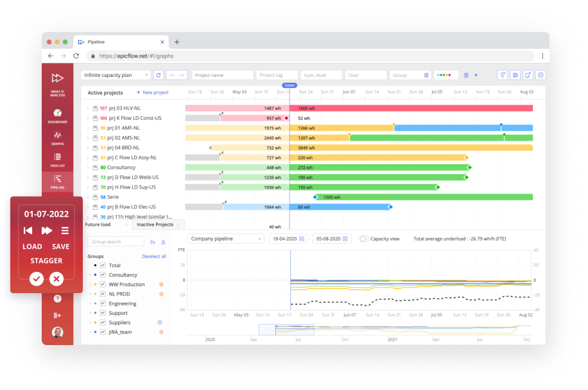Click Deselect all in Groups panel
Viewport: 588px width, 390px height.
point(154,256)
